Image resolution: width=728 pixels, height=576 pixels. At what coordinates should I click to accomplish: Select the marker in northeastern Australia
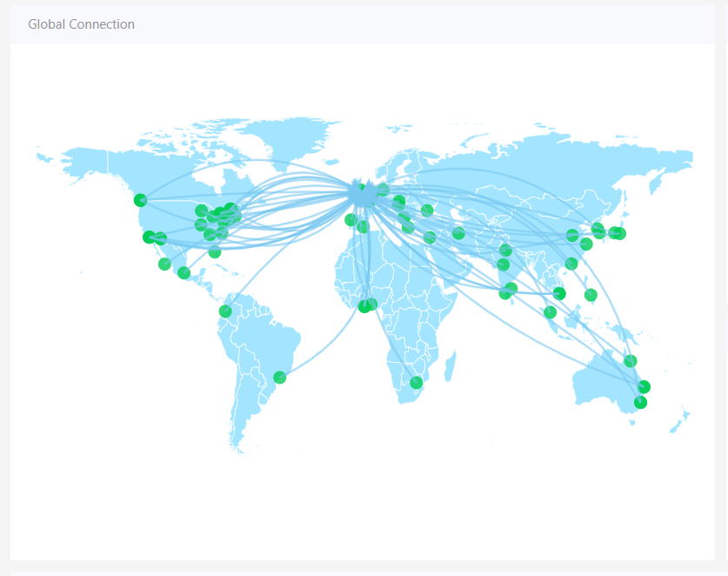[x=630, y=360]
